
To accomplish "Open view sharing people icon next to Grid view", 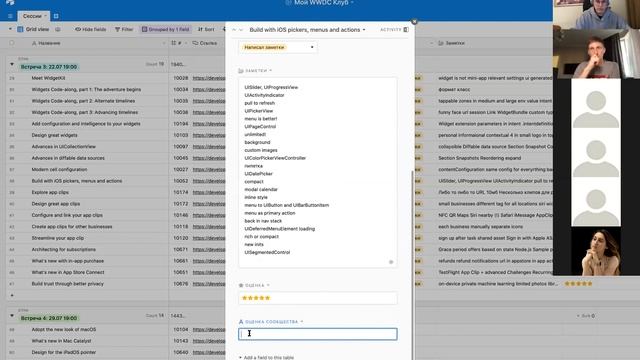I will [58, 29].
